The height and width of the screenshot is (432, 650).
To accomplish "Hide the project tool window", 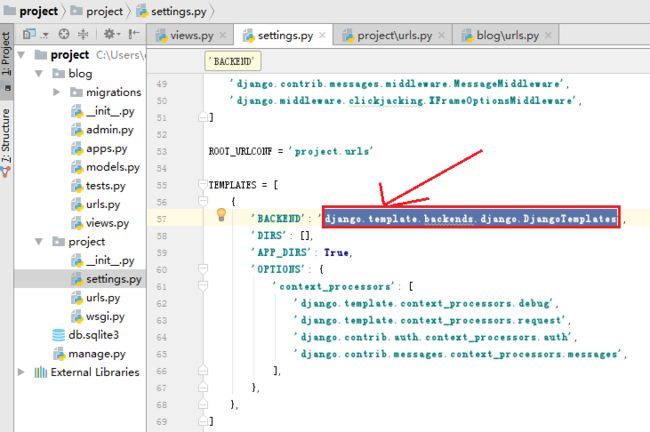I will click(133, 34).
